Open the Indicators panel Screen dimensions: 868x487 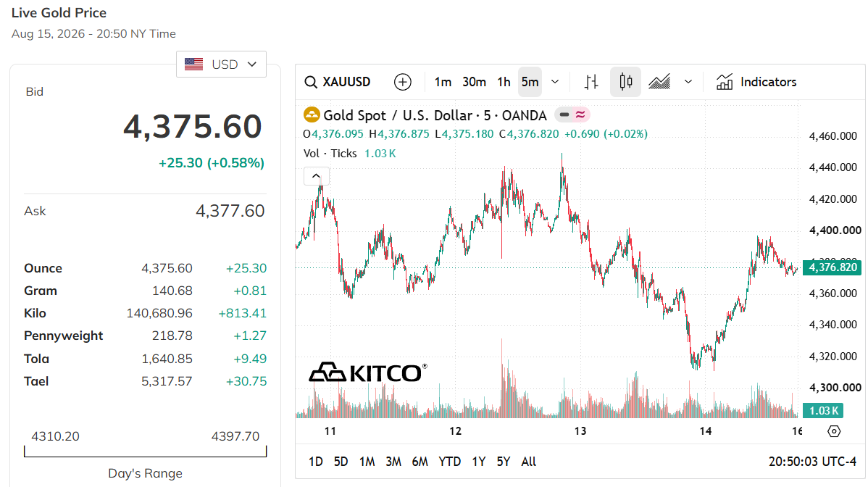[756, 82]
